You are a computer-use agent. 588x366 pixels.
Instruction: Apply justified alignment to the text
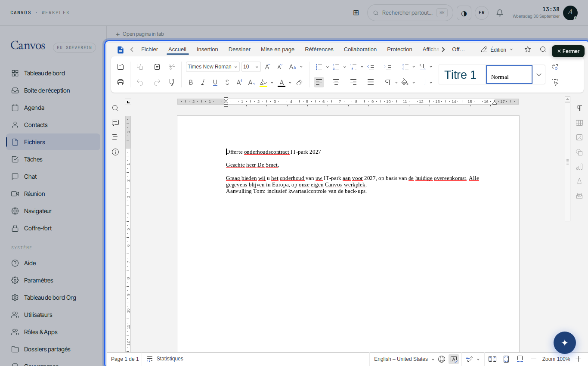tap(371, 82)
